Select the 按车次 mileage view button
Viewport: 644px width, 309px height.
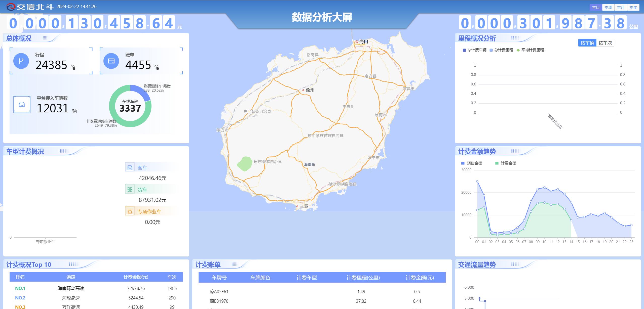605,43
